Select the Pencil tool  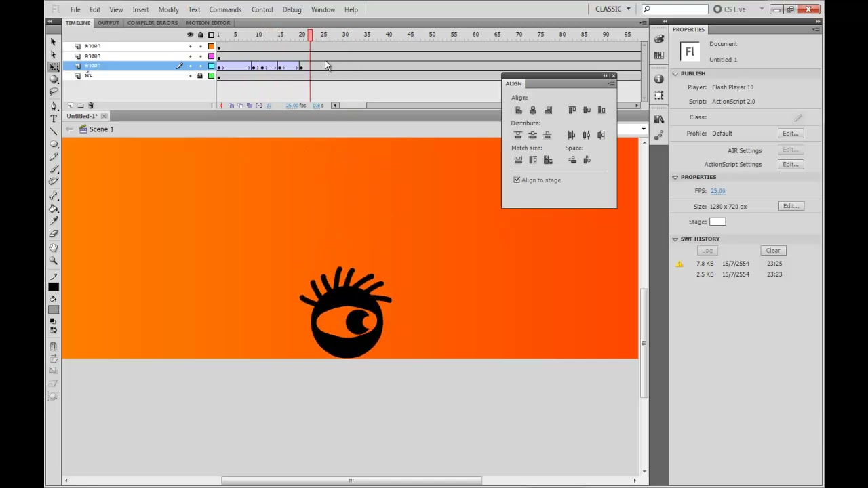54,157
